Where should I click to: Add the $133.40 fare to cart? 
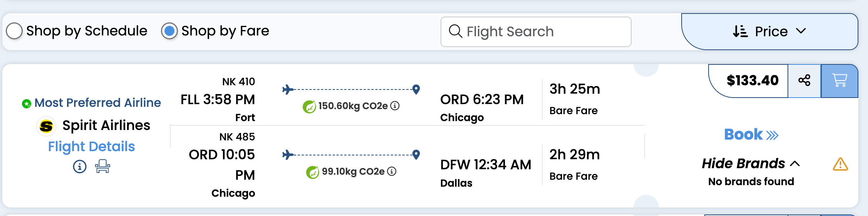pos(840,81)
